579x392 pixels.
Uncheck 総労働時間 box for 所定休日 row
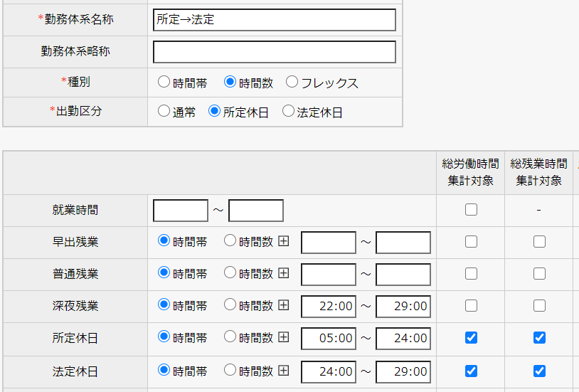[x=471, y=338]
